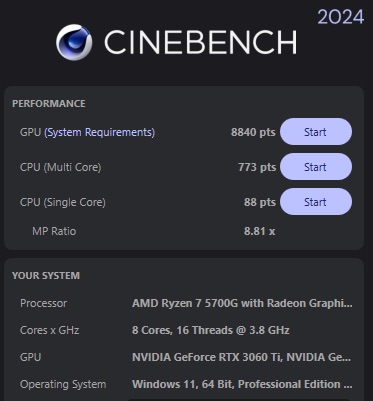
Task: Start the CPU Single Core benchmark
Action: (x=316, y=202)
